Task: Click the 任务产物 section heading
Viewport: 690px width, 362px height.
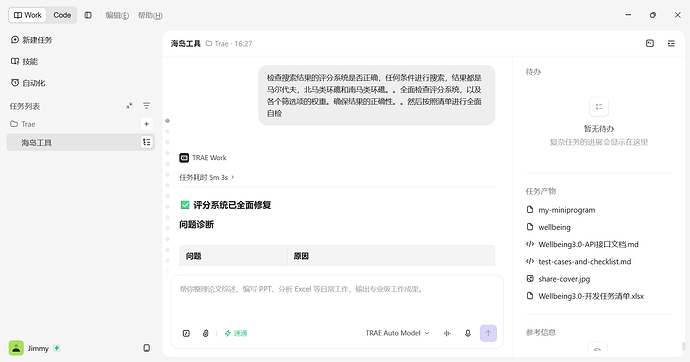Action: click(541, 191)
